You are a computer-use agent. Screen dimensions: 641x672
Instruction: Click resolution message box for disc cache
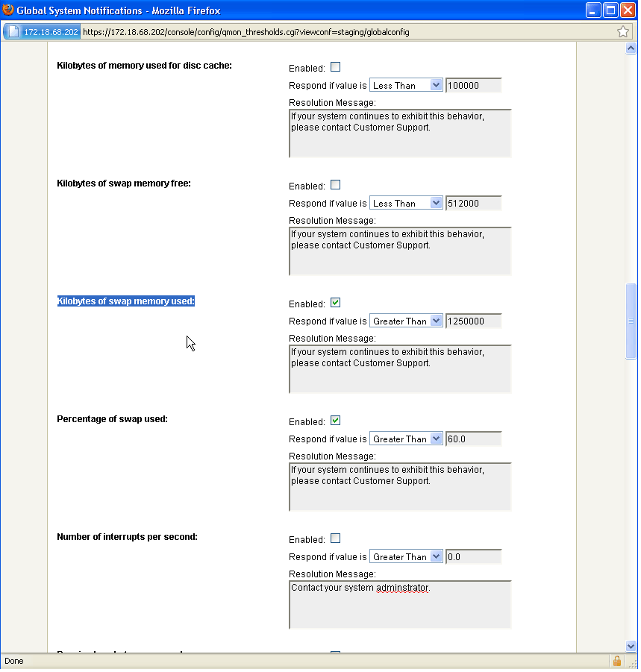(401, 134)
